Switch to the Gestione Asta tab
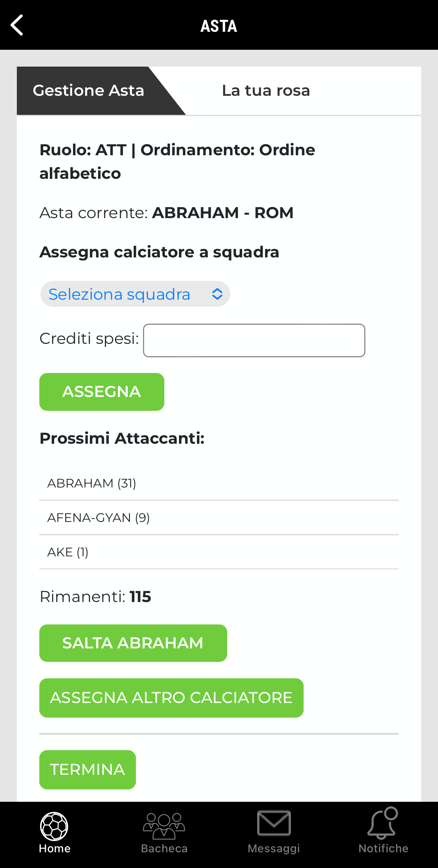The height and width of the screenshot is (868, 438). tap(89, 91)
